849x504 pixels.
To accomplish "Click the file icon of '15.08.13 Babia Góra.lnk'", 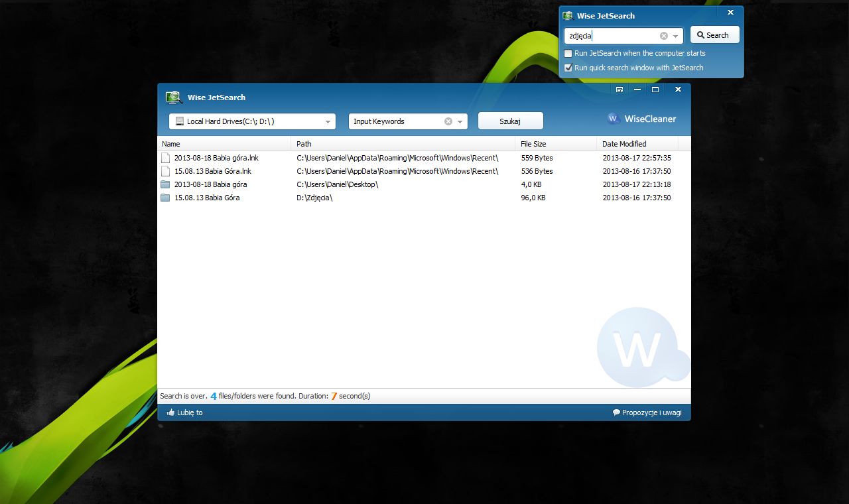I will pos(166,171).
